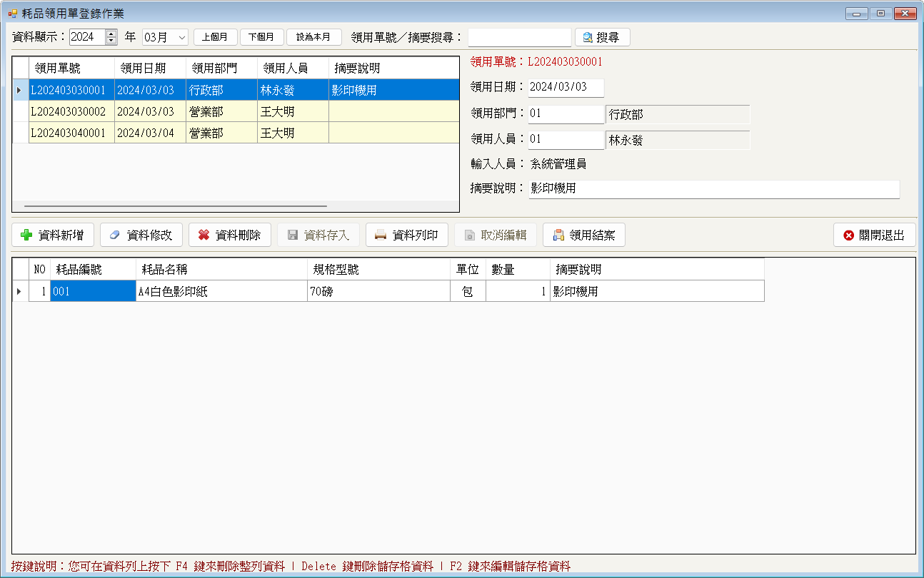
Task: Click the 資料修改 button
Action: pos(141,235)
